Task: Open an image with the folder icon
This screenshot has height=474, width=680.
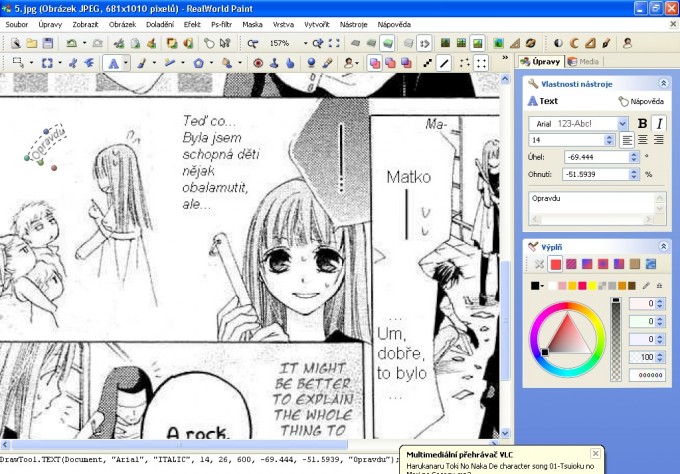Action: (32, 43)
